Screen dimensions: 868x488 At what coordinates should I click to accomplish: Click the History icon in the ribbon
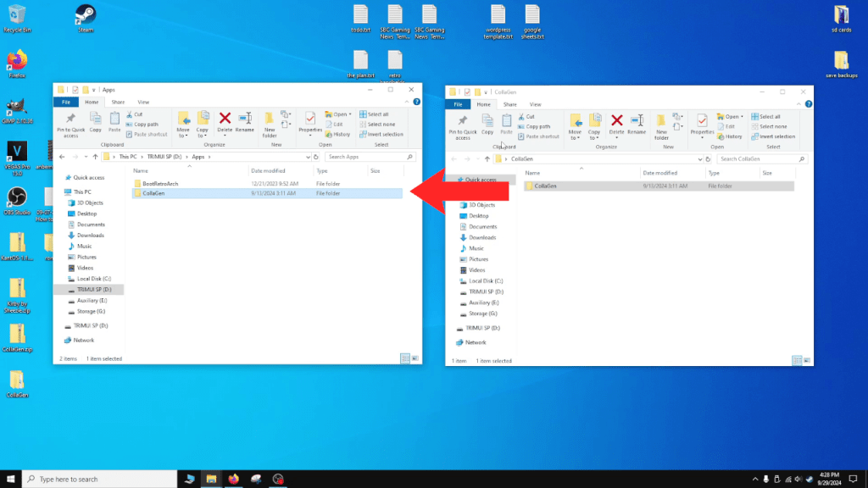point(341,134)
